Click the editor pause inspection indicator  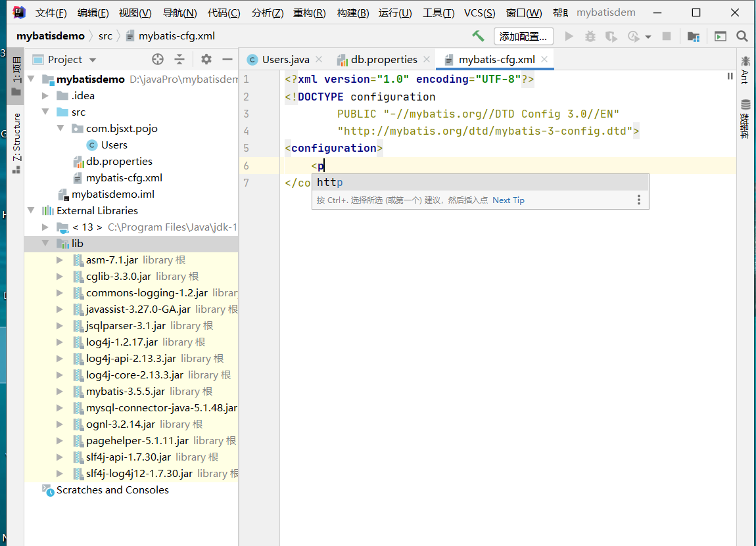click(730, 76)
